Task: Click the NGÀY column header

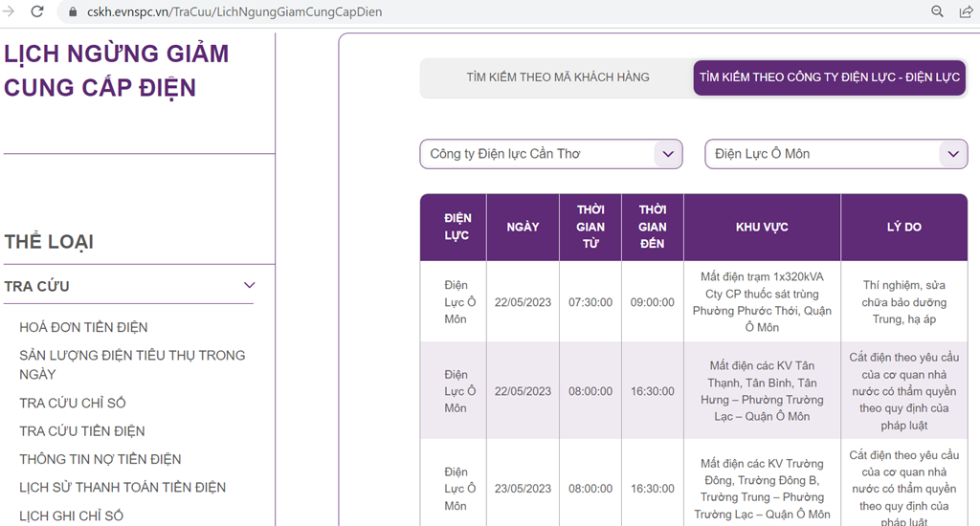Action: coord(523,228)
